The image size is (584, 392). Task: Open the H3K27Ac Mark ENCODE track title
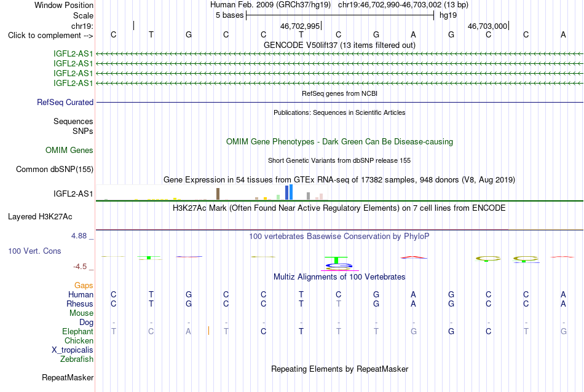point(339,208)
